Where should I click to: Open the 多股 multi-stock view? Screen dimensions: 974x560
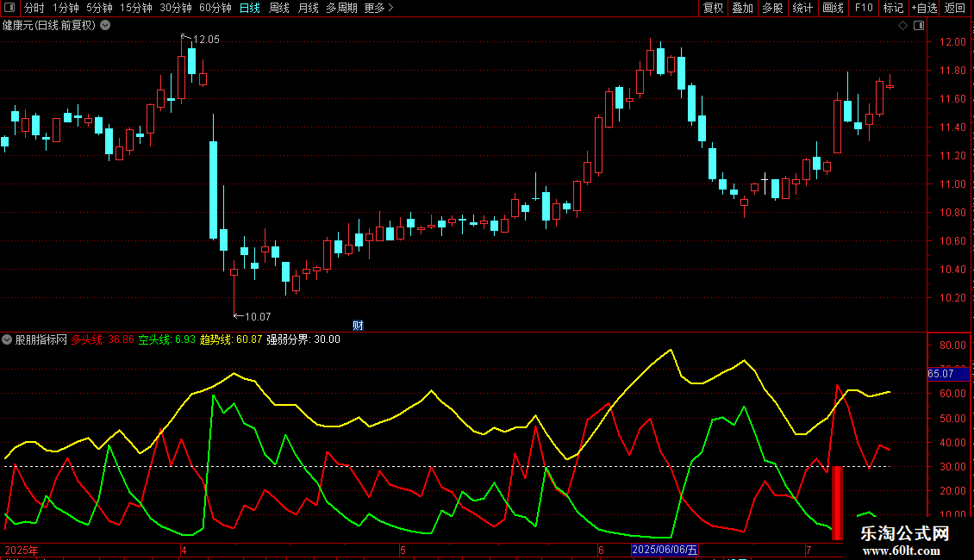772,8
